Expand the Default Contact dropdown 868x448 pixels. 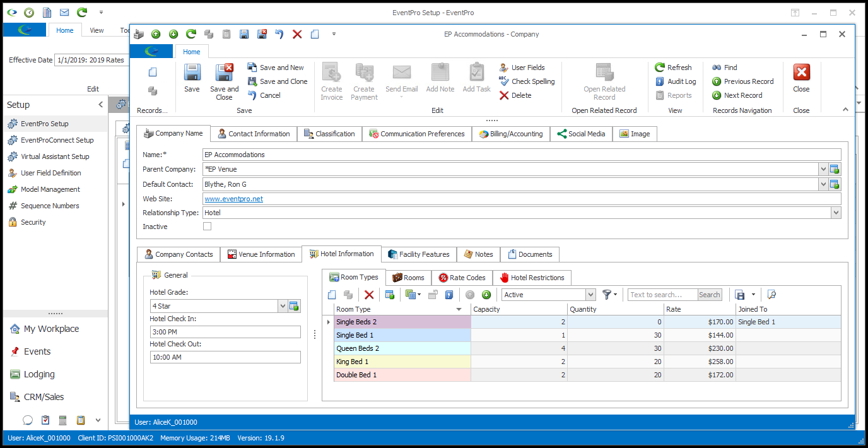tap(823, 184)
